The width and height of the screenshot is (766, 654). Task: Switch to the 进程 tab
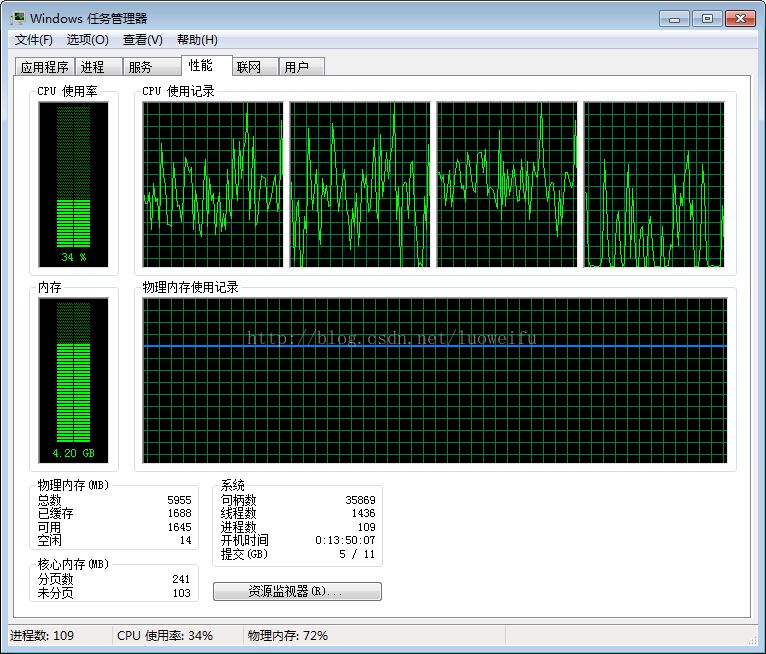[x=98, y=67]
